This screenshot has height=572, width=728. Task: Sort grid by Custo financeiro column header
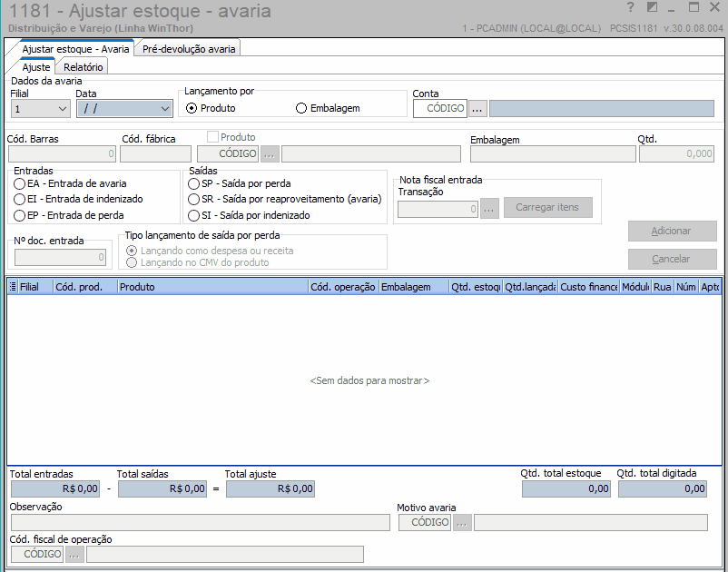pos(589,287)
